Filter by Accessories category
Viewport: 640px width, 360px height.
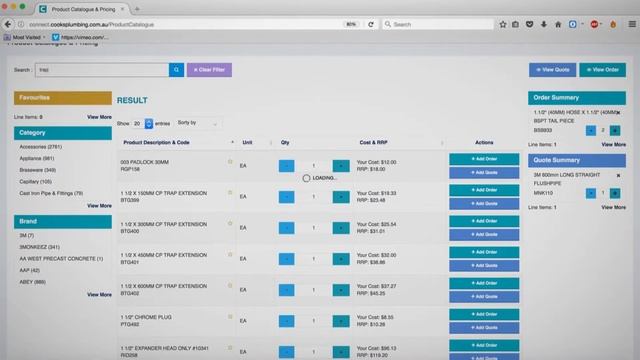40,147
